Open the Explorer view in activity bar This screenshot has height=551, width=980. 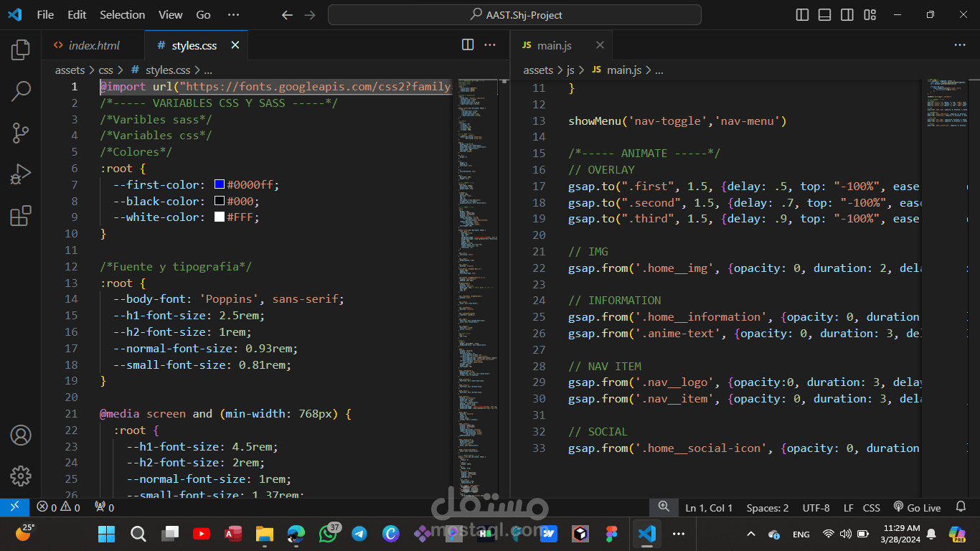(21, 50)
